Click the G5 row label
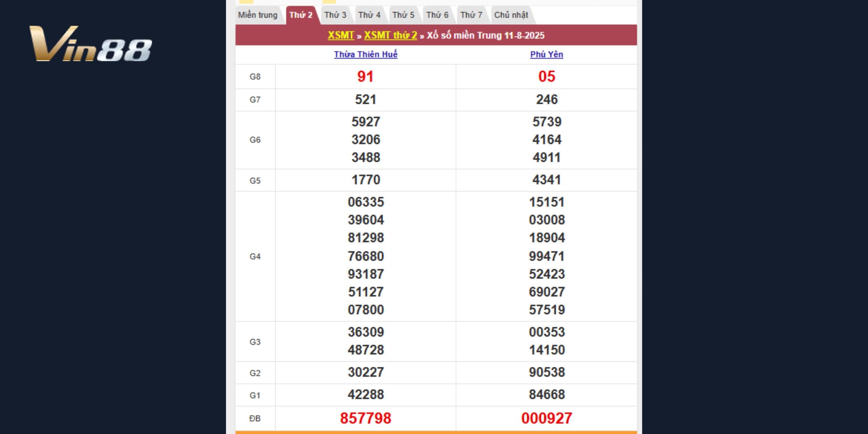 pyautogui.click(x=255, y=181)
